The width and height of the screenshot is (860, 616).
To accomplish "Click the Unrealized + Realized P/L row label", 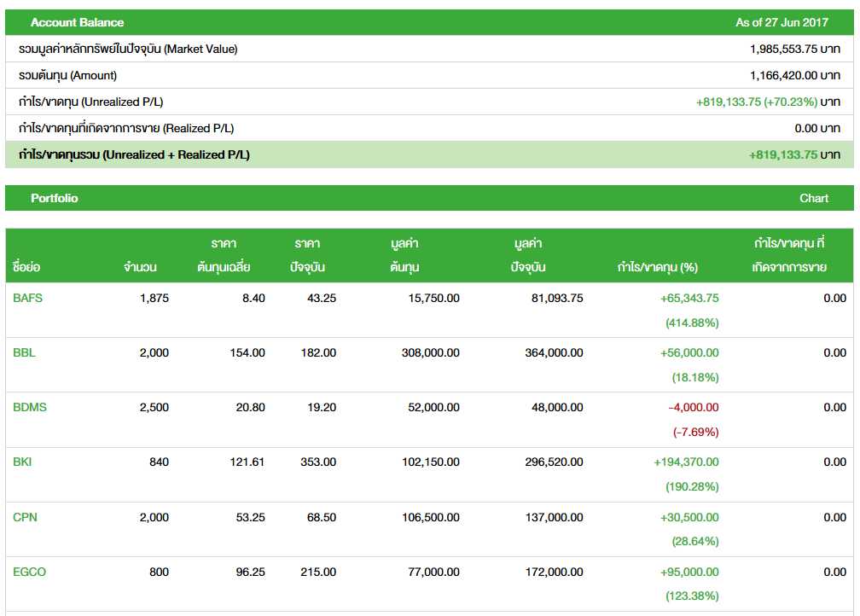I will [x=134, y=154].
